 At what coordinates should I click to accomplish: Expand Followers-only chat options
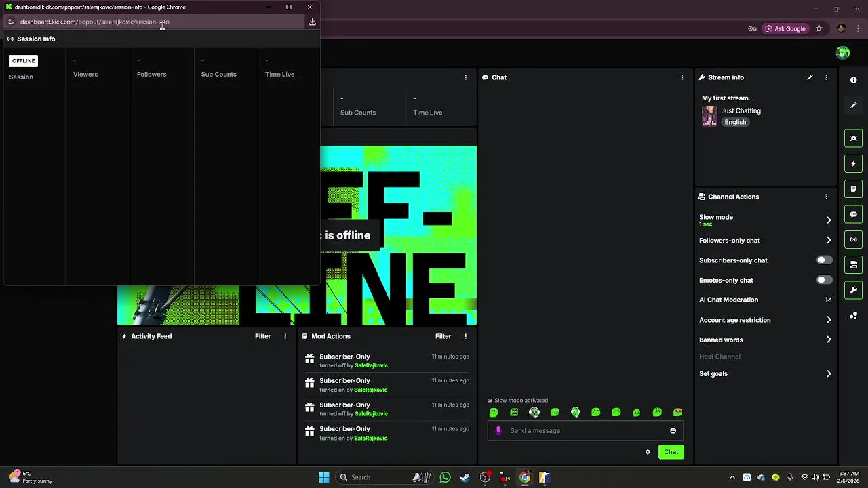[829, 240]
